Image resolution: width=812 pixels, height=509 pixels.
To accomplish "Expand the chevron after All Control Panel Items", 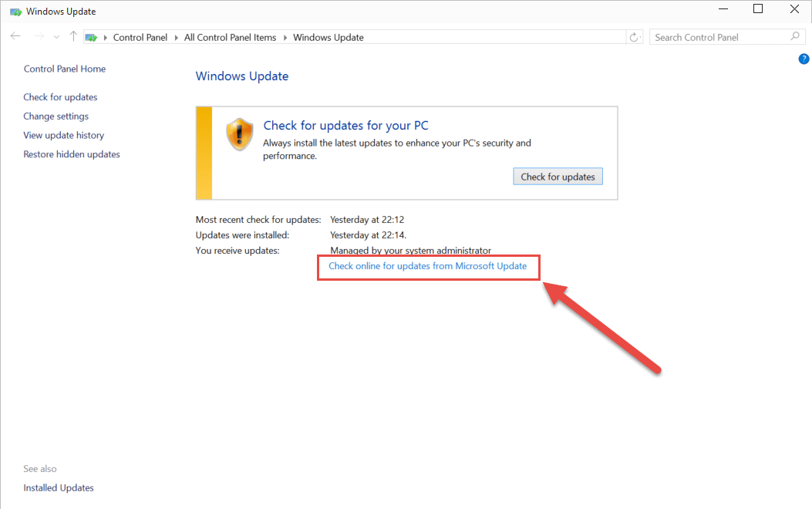I will click(x=287, y=36).
